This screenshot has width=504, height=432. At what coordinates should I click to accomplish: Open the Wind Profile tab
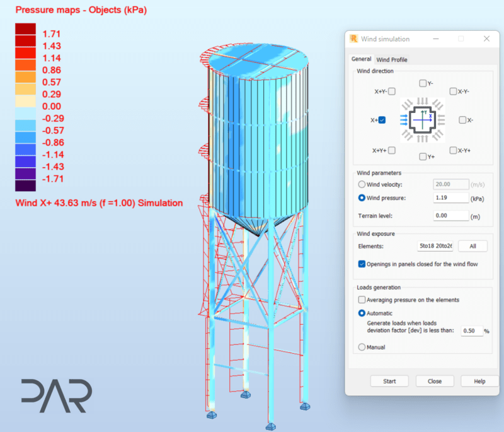[x=392, y=59]
